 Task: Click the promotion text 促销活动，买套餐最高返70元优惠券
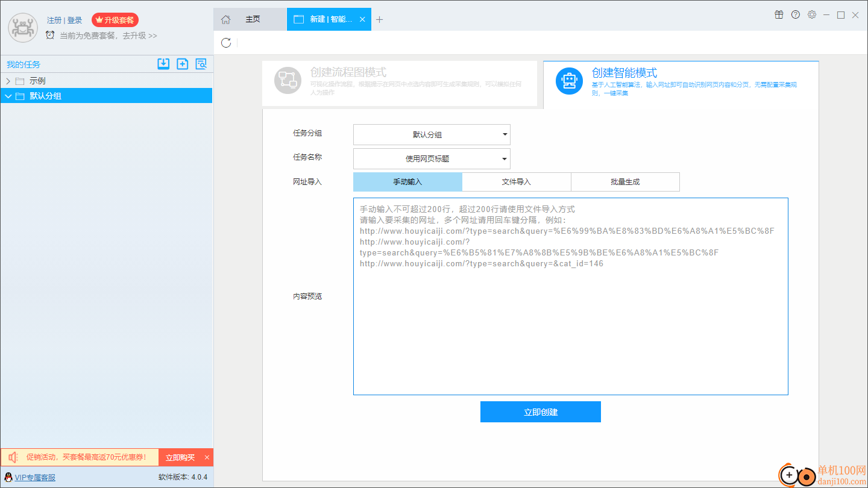coord(86,458)
